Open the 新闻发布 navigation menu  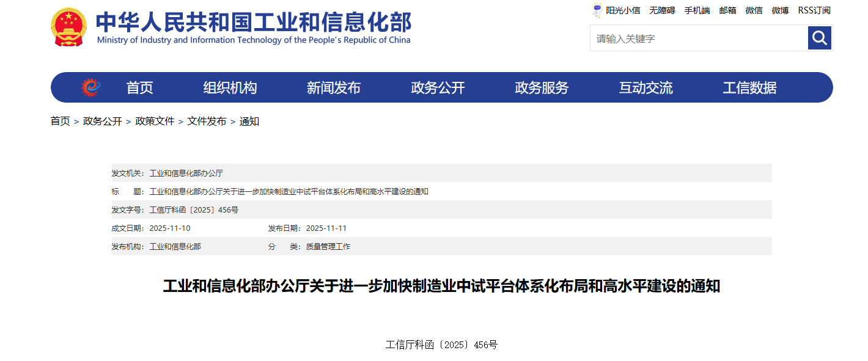point(333,87)
